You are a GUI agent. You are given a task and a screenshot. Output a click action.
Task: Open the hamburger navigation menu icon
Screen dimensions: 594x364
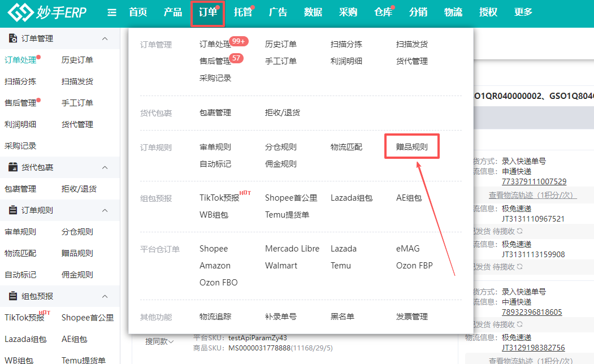(x=111, y=12)
